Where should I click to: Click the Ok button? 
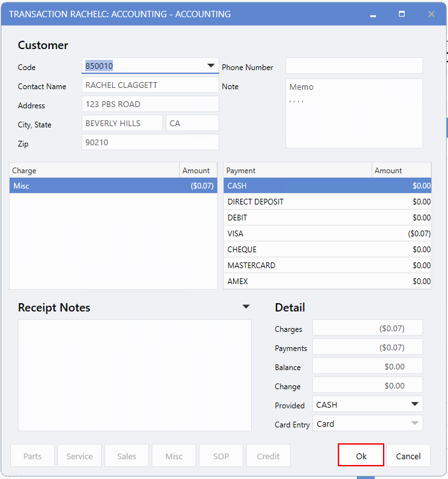click(361, 456)
